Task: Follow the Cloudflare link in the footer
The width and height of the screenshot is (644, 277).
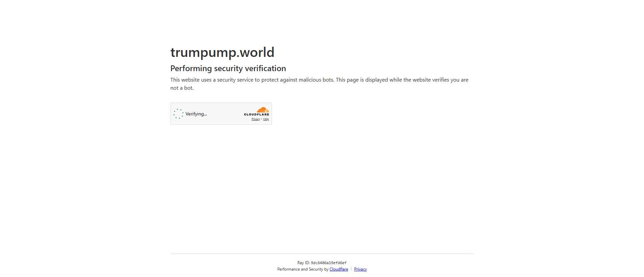Action: 339,269
